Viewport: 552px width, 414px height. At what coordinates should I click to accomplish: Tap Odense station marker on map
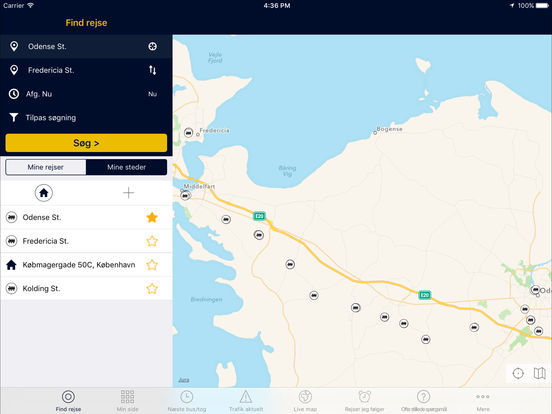pyautogui.click(x=535, y=290)
